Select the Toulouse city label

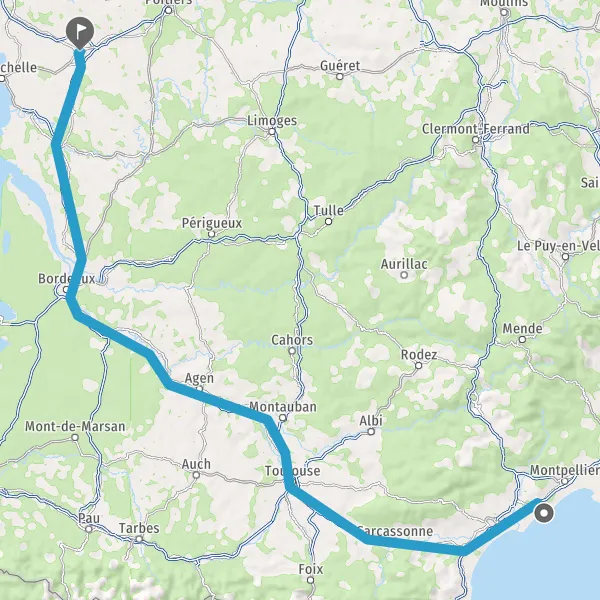click(x=292, y=471)
